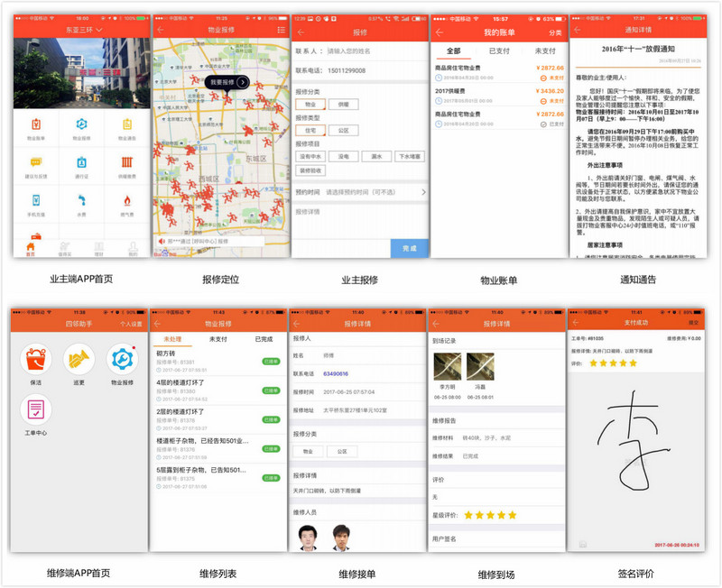The width and height of the screenshot is (722, 588).
Task: Open the 手机充值 phone recharge icon
Action: [37, 201]
